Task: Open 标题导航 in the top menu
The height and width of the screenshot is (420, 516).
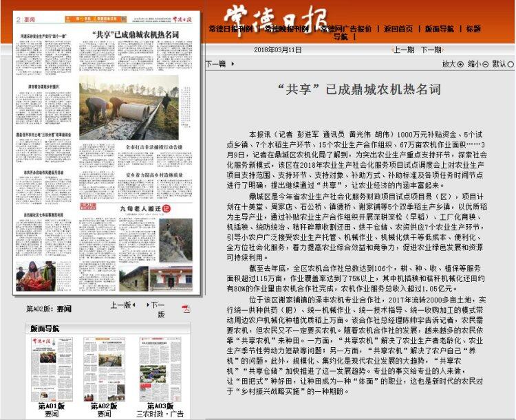Action: click(473, 29)
